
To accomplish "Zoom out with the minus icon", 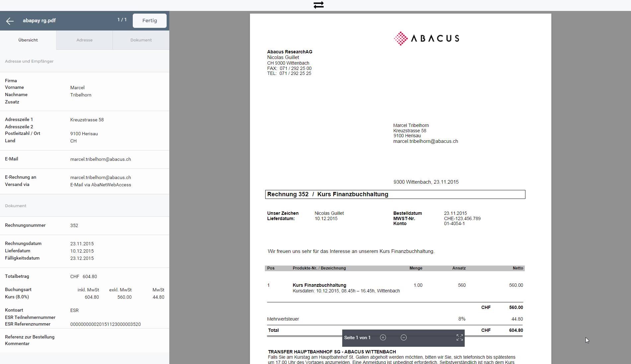I will coord(404,337).
